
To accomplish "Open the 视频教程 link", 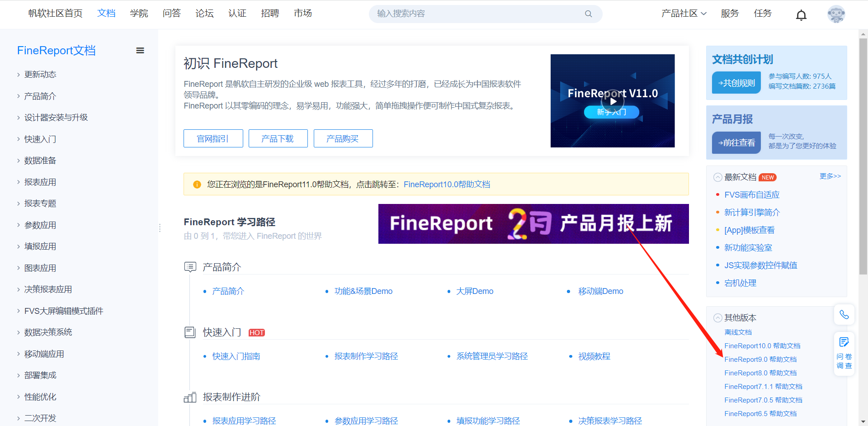I will 594,356.
